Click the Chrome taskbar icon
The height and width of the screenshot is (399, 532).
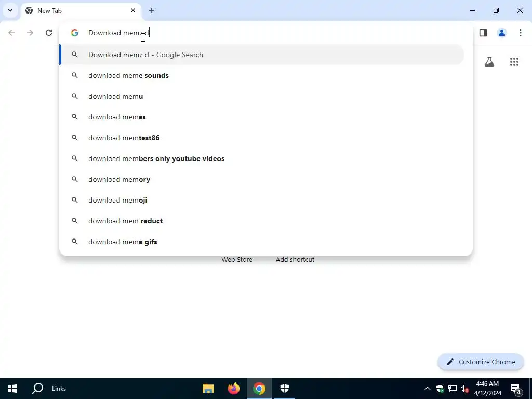click(x=259, y=389)
